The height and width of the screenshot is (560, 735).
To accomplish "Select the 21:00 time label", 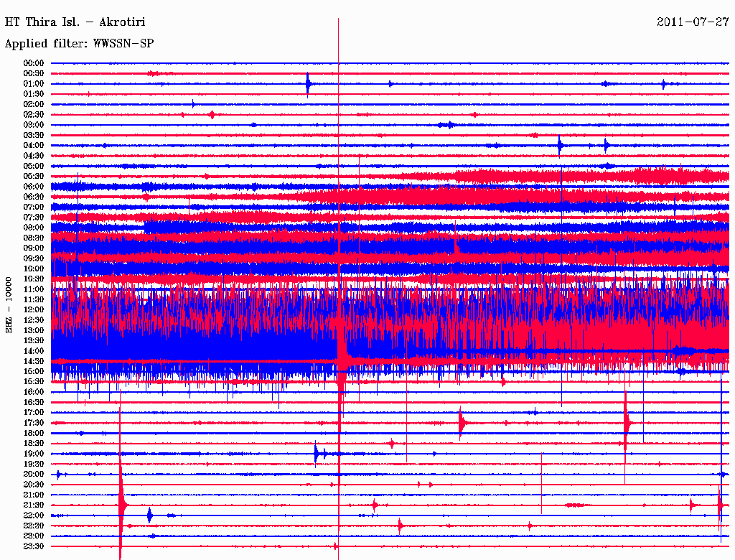I will [x=34, y=495].
